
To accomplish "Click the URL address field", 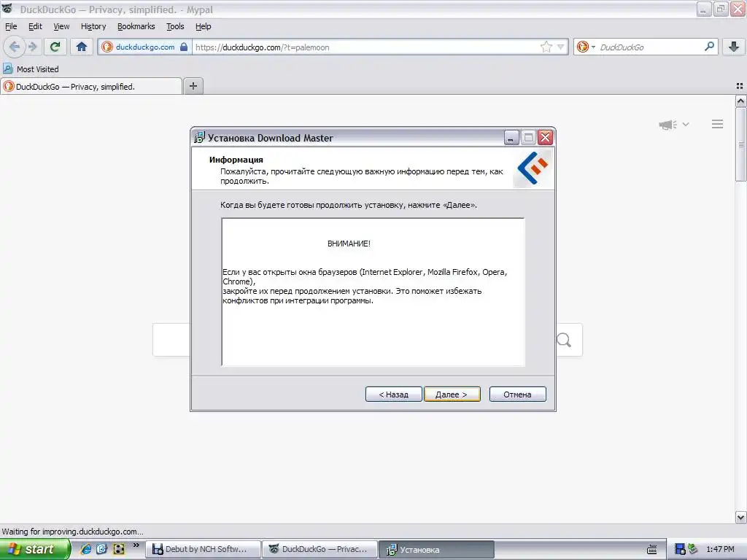I will point(365,47).
